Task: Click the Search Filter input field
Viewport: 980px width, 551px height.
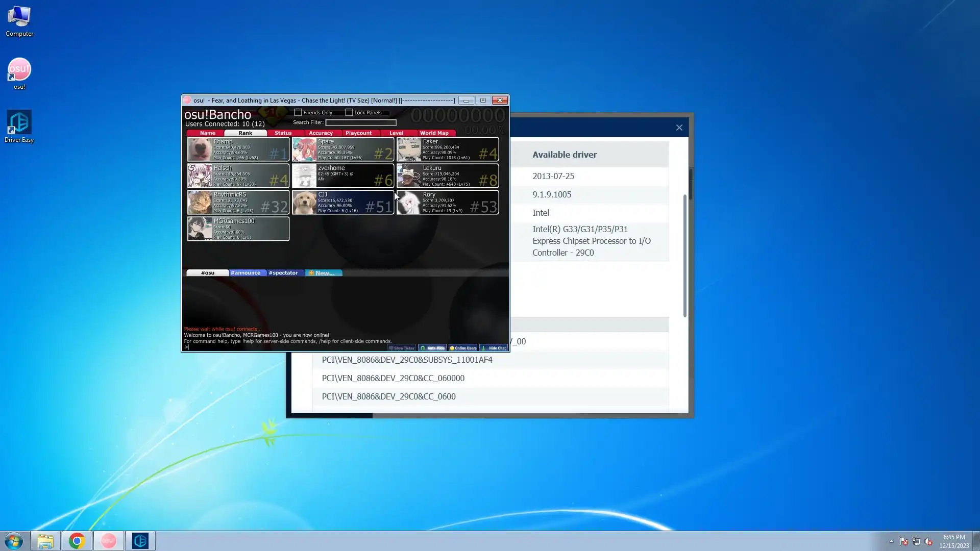Action: coord(360,122)
